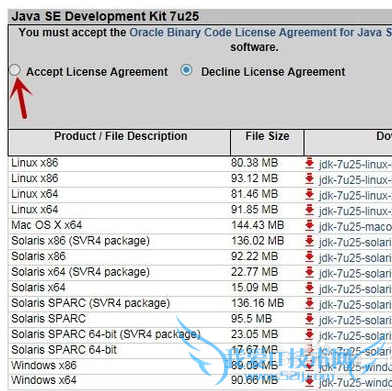The height and width of the screenshot is (391, 392).
Task: Open the jdk-7u25-solari link in the 95.5 MB row
Action: pos(355,320)
